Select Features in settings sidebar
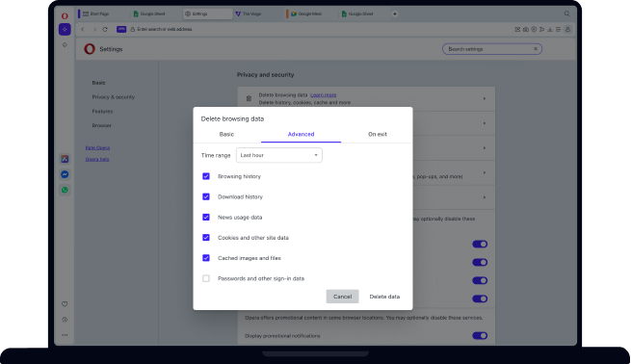Image resolution: width=631 pixels, height=364 pixels. click(x=102, y=111)
